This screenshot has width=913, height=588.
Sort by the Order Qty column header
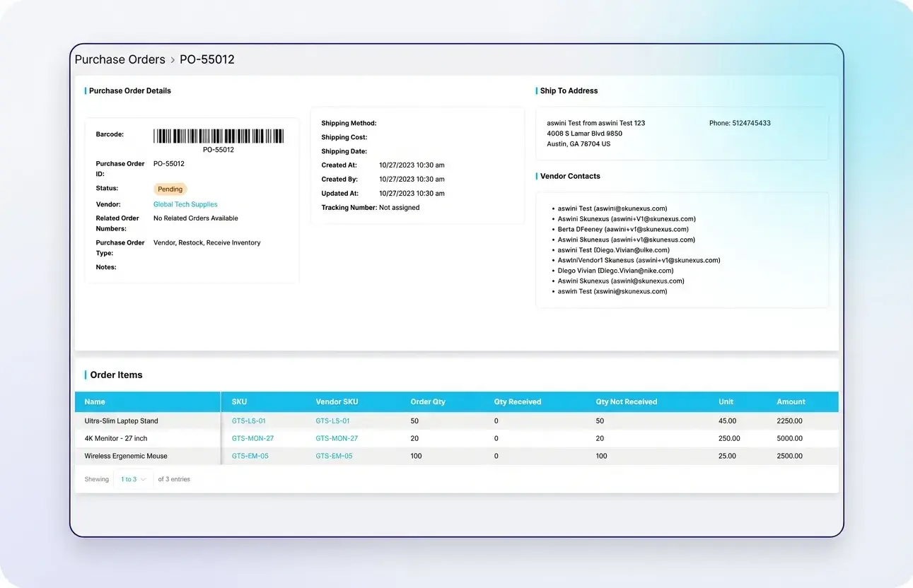pyautogui.click(x=428, y=402)
